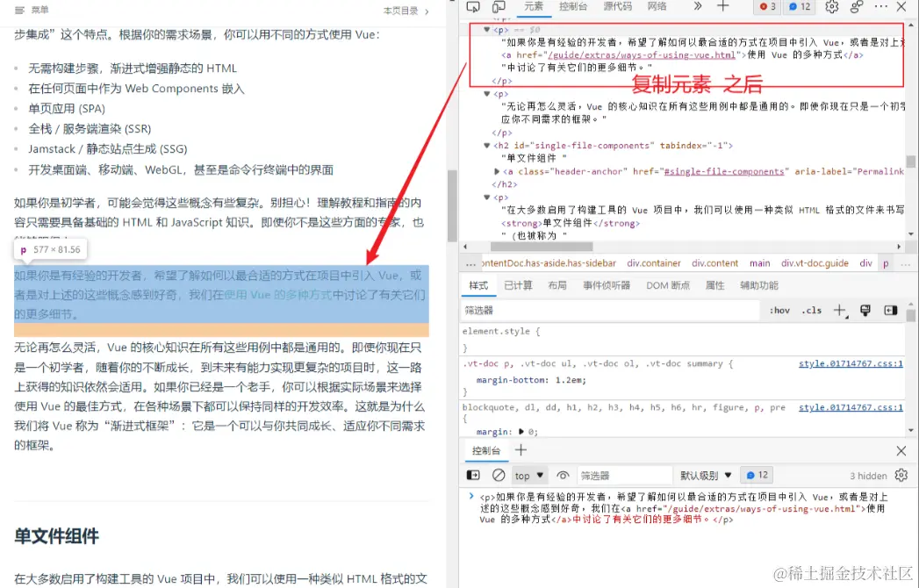
Task: Toggle device emulation icon in DevTools
Action: (499, 6)
